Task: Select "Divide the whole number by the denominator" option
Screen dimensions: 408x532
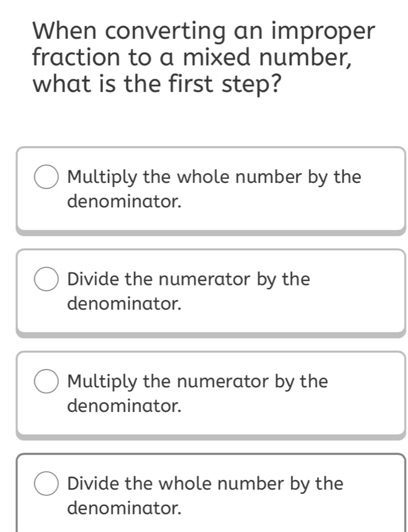Action: click(x=204, y=494)
